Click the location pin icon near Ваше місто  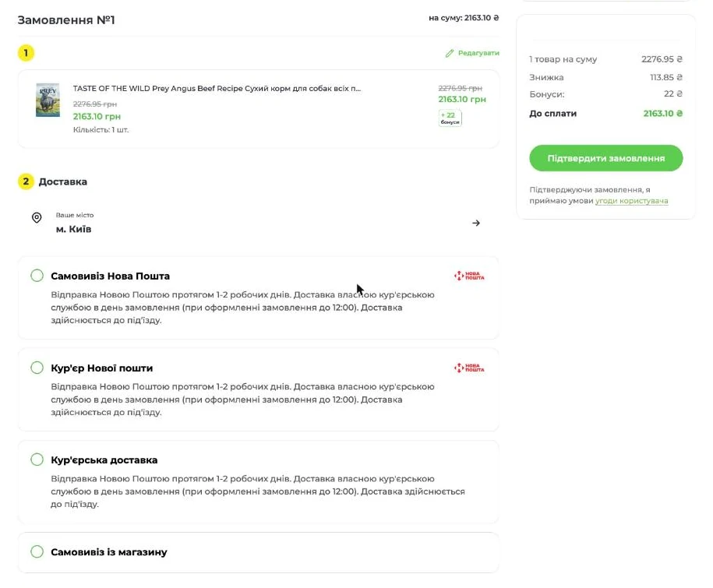[37, 217]
